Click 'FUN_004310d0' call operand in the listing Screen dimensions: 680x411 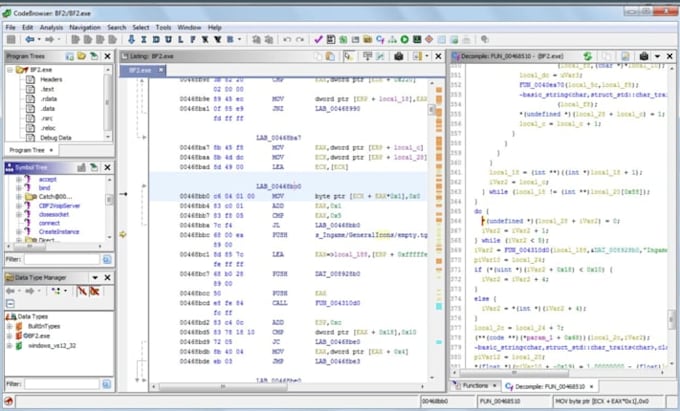tap(337, 303)
